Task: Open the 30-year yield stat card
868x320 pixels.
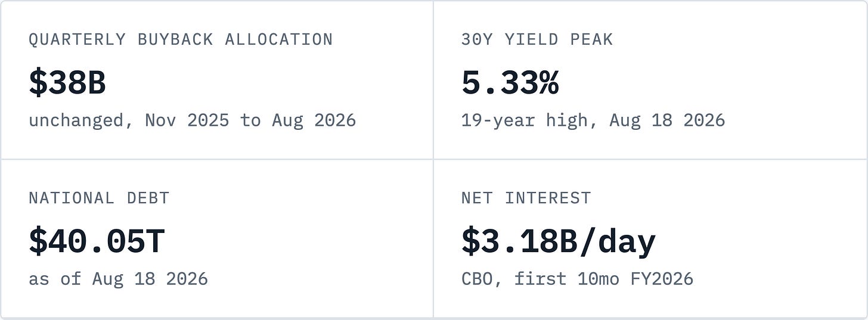Action: [x=650, y=80]
